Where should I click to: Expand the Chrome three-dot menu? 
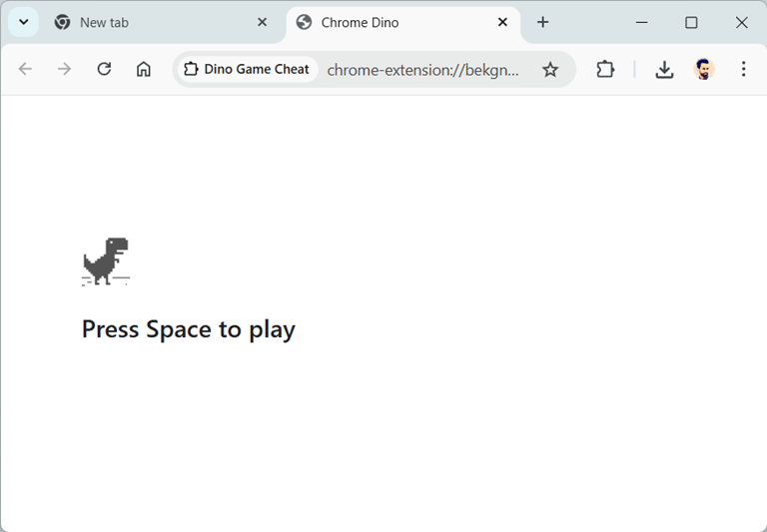(743, 69)
